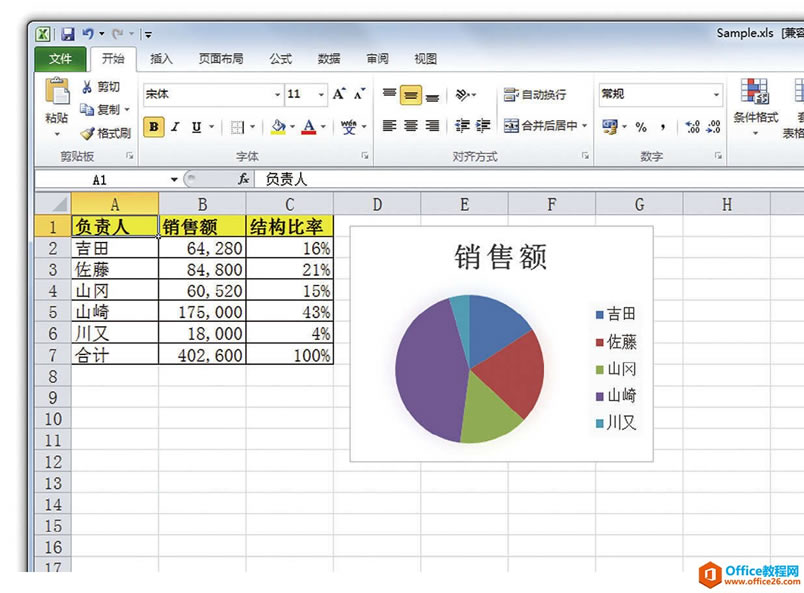This screenshot has width=804, height=593.
Task: Open merge options dropdown arrow
Action: [x=584, y=126]
